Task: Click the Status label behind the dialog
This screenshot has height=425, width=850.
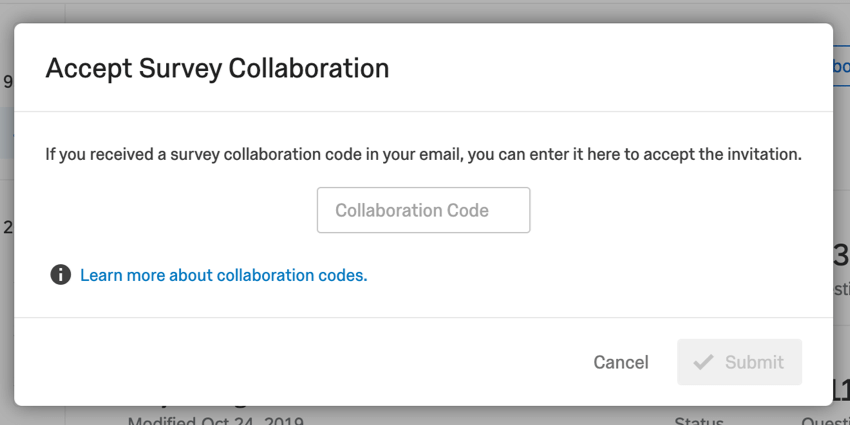Action: (x=698, y=420)
